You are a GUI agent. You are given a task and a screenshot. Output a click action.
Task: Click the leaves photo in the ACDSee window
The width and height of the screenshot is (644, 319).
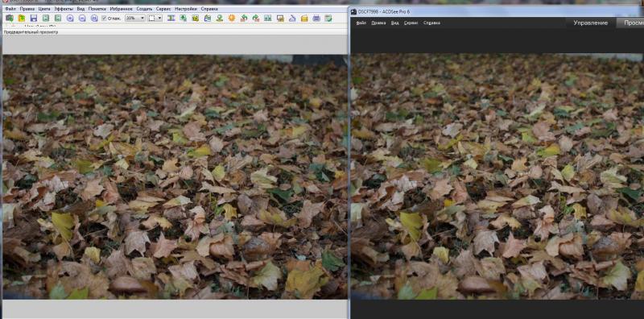[497, 176]
